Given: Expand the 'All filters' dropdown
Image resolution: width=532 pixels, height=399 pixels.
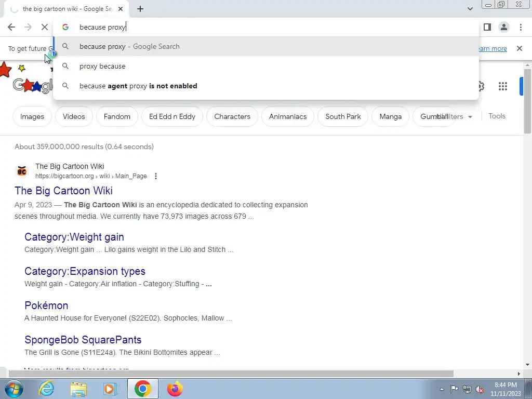Looking at the screenshot, I should point(455,116).
